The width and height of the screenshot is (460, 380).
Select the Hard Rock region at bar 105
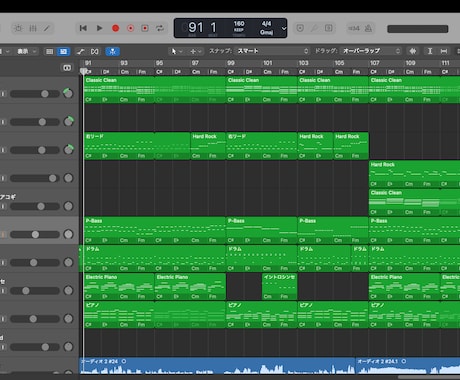pyautogui.click(x=351, y=146)
